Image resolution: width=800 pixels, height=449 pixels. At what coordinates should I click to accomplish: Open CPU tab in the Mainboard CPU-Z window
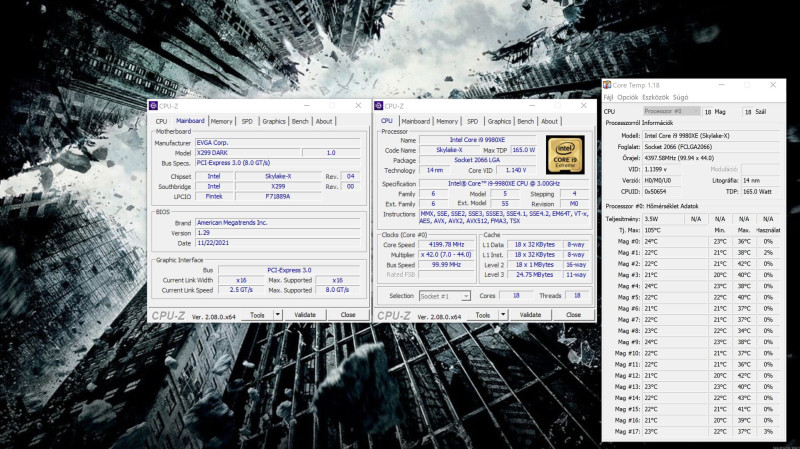(161, 121)
